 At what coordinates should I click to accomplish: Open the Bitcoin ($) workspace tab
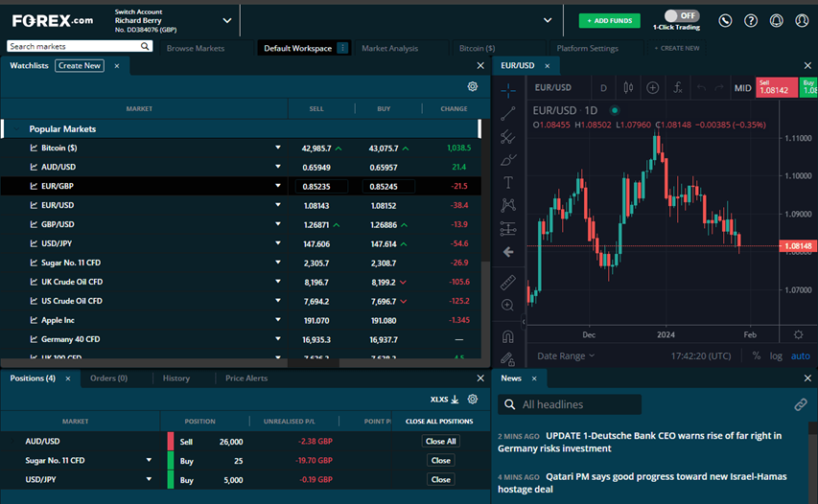pos(477,48)
